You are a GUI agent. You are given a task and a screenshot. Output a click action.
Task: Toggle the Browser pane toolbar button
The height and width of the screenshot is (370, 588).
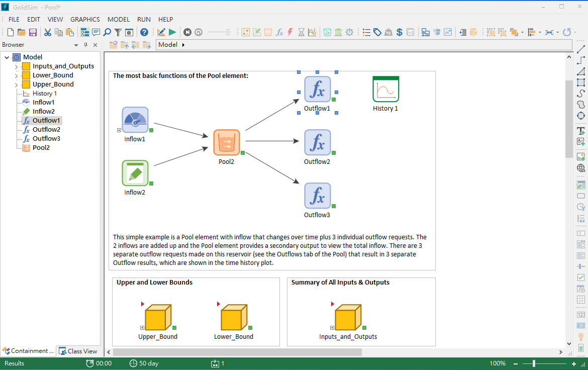coord(85,32)
